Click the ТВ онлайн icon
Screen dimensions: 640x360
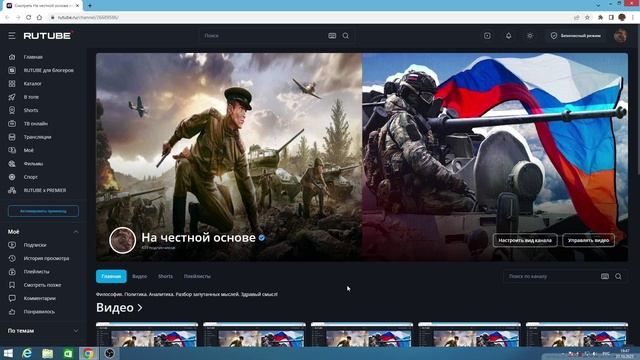point(12,124)
